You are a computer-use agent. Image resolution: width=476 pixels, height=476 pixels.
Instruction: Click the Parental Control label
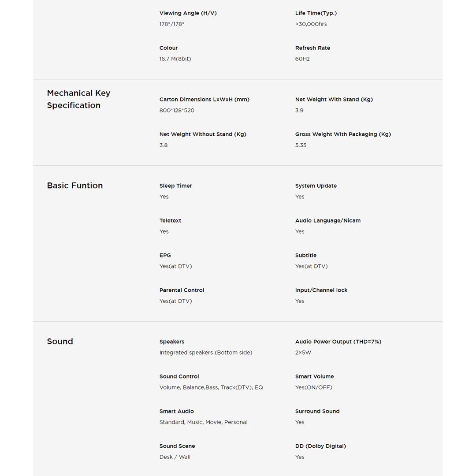[182, 290]
